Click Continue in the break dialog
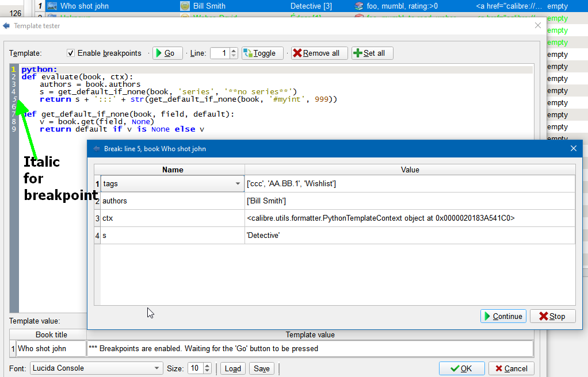588x377 pixels. click(503, 316)
